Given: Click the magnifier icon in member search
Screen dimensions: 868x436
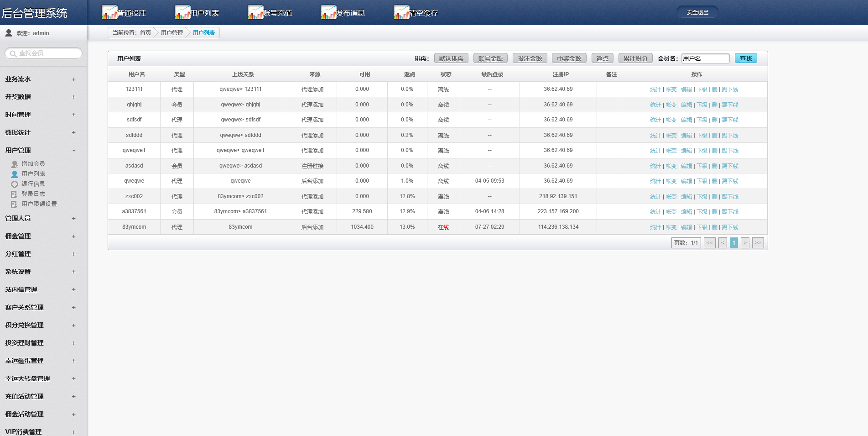Looking at the screenshot, I should (13, 53).
